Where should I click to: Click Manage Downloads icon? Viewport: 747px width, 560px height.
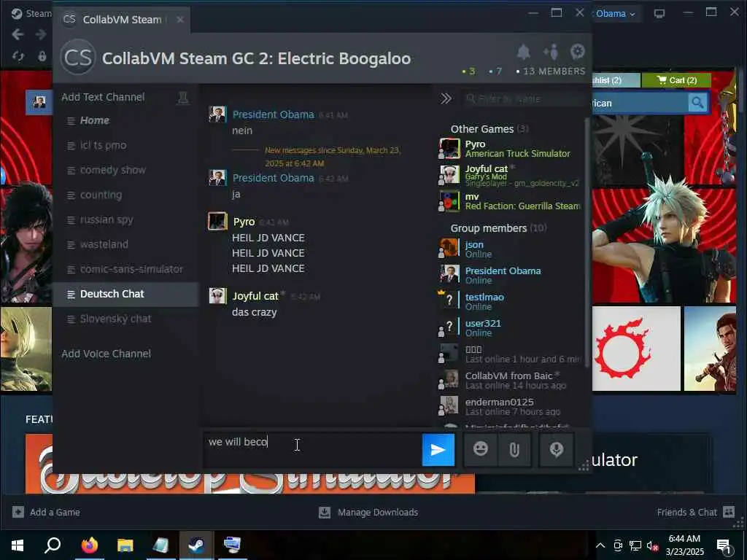click(325, 512)
